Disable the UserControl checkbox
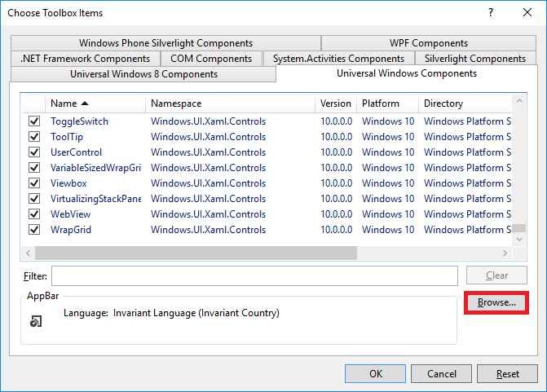Image resolution: width=547 pixels, height=392 pixels. point(34,152)
